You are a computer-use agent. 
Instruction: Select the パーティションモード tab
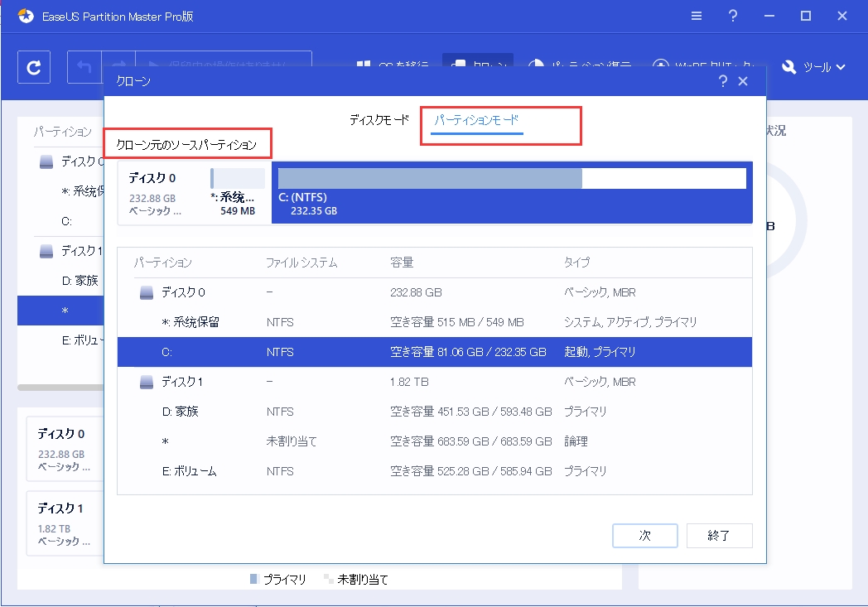tap(476, 119)
